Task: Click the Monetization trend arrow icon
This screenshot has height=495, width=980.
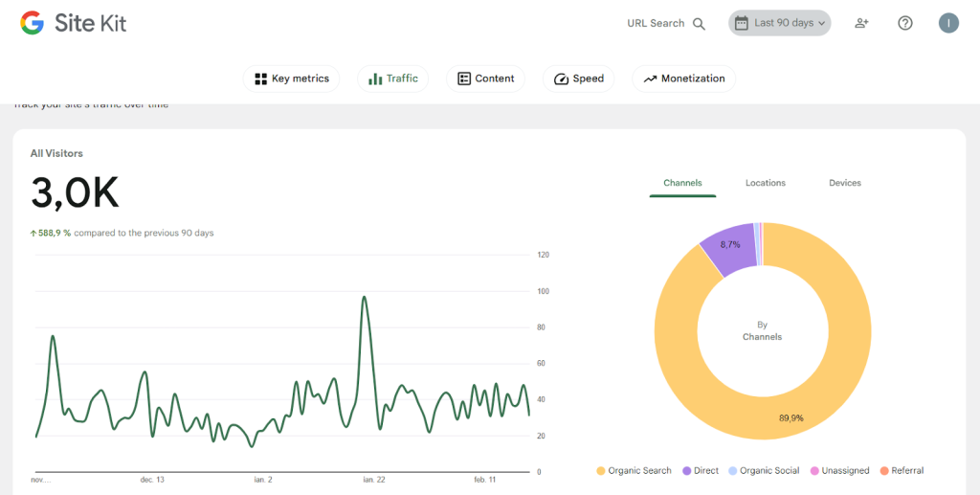Action: (x=651, y=79)
